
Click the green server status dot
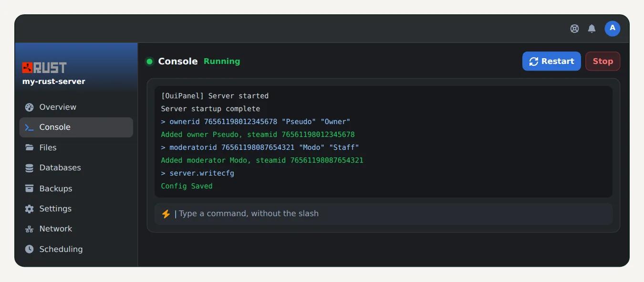click(x=149, y=62)
